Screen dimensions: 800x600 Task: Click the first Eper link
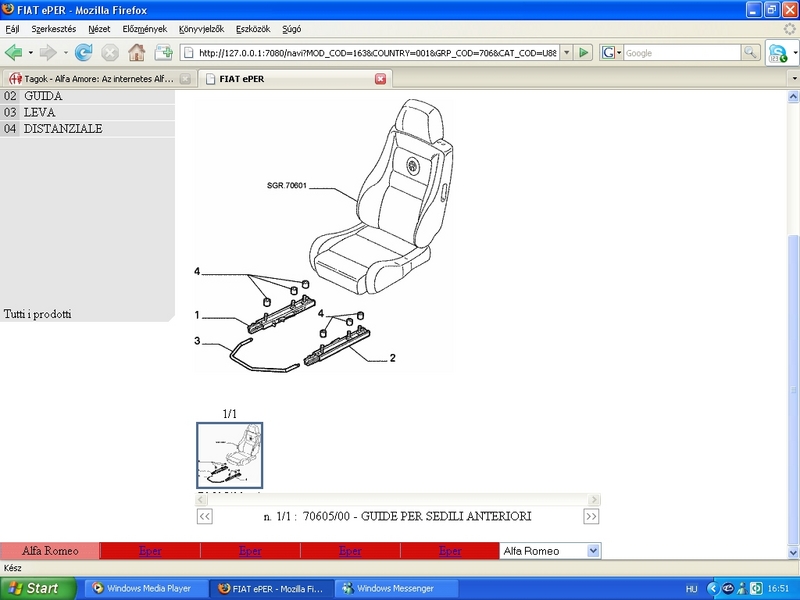pos(150,551)
